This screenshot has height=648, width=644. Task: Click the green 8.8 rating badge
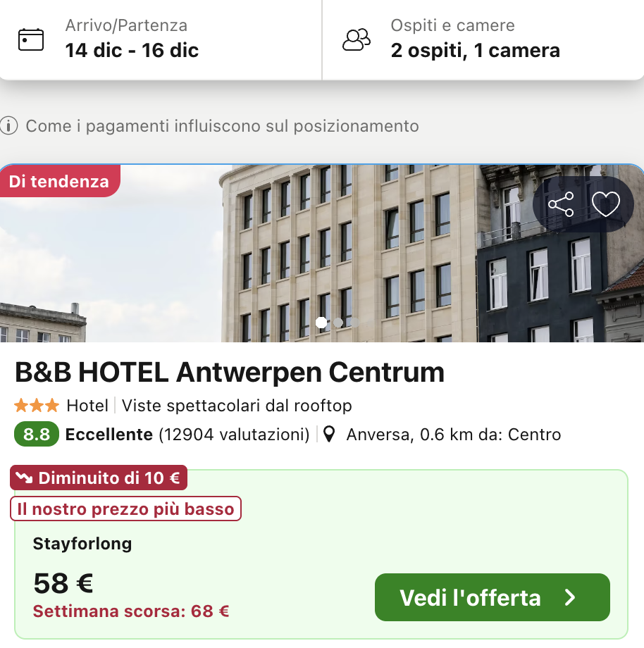36,435
